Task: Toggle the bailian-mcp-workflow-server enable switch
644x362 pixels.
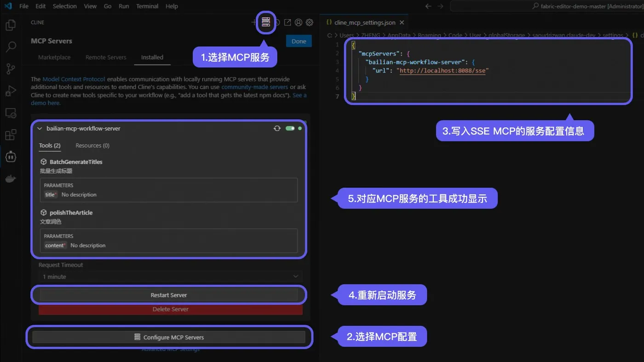Action: [290, 128]
